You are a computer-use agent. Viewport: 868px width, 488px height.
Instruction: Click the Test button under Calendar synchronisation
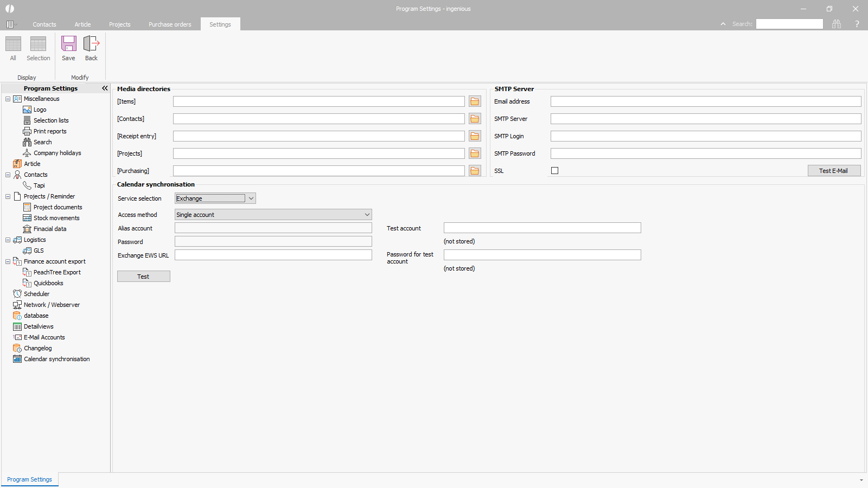[143, 277]
